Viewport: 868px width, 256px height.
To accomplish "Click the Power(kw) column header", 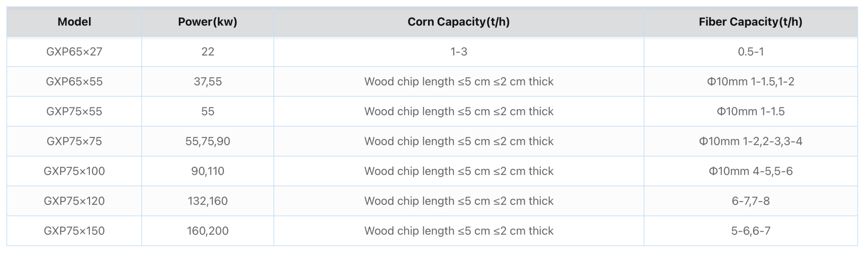I will tap(207, 22).
